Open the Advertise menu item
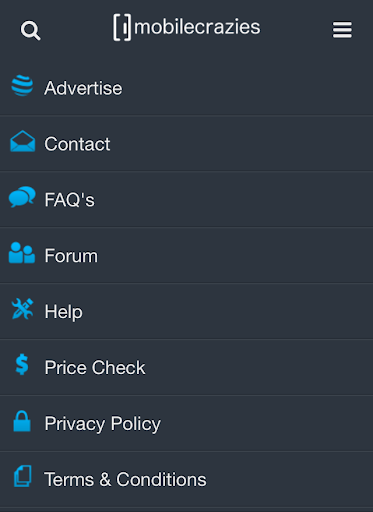 tap(186, 88)
